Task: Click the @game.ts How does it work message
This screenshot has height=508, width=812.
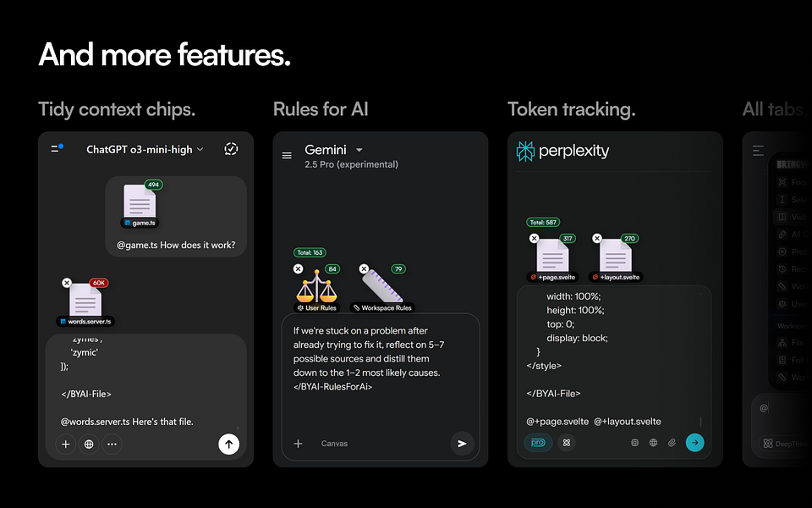Action: coord(176,245)
